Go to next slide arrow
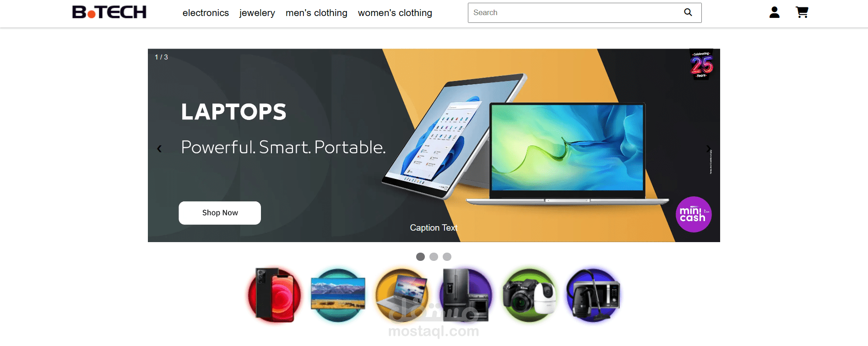Viewport: 868px width, 346px height. [708, 149]
